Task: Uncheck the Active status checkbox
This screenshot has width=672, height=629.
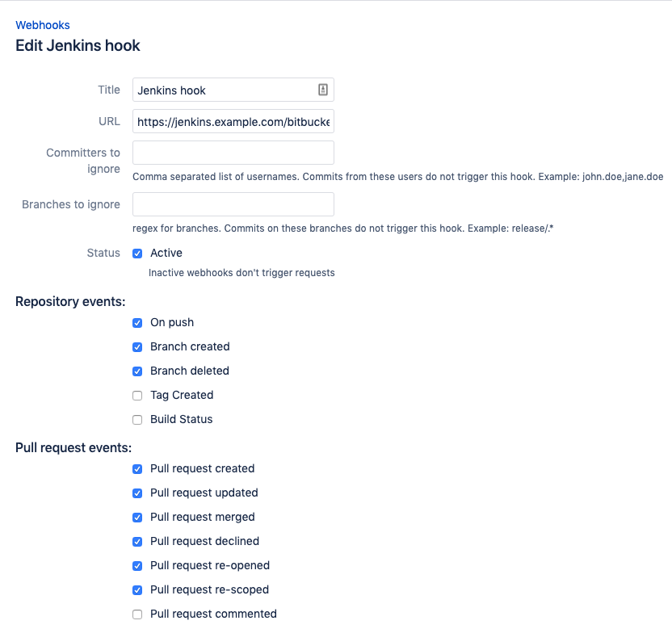Action: (137, 254)
